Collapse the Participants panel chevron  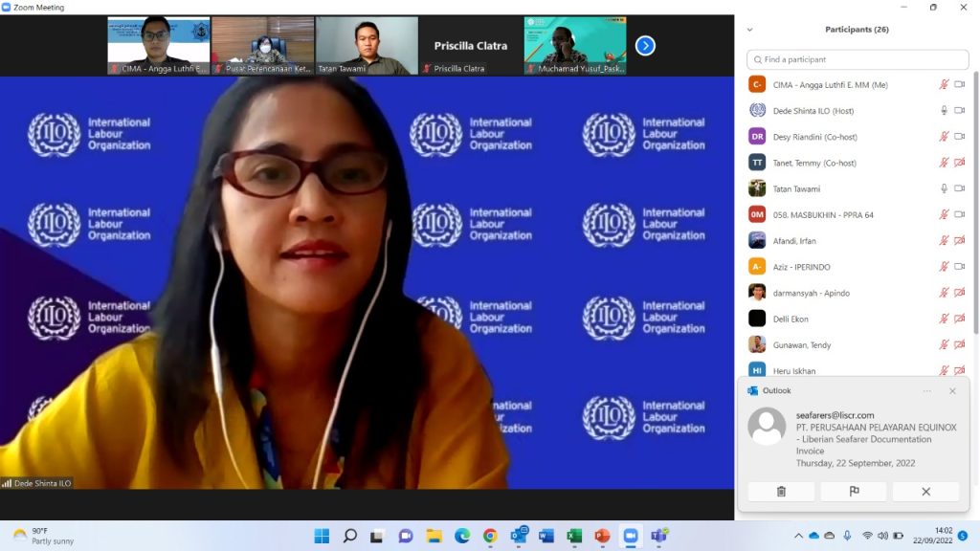coord(750,30)
